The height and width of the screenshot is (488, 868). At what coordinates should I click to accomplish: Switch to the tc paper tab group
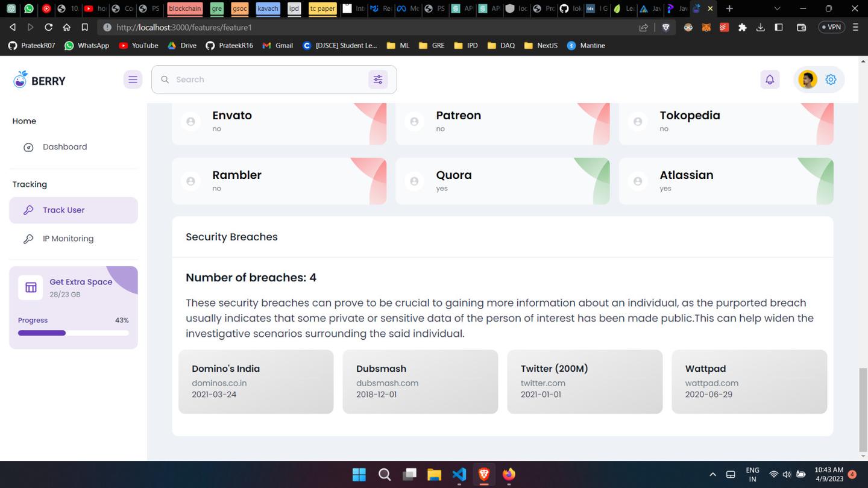click(x=322, y=8)
